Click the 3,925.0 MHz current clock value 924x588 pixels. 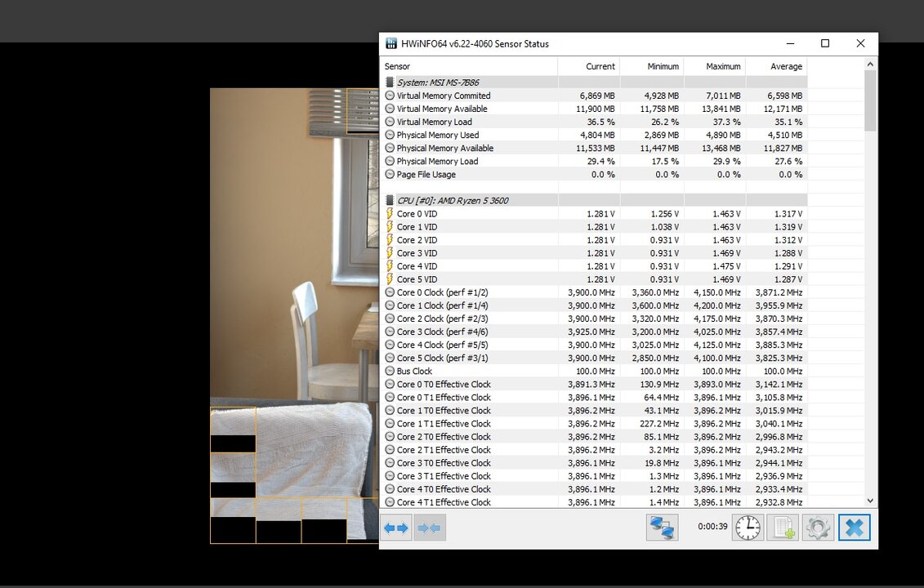pyautogui.click(x=591, y=332)
